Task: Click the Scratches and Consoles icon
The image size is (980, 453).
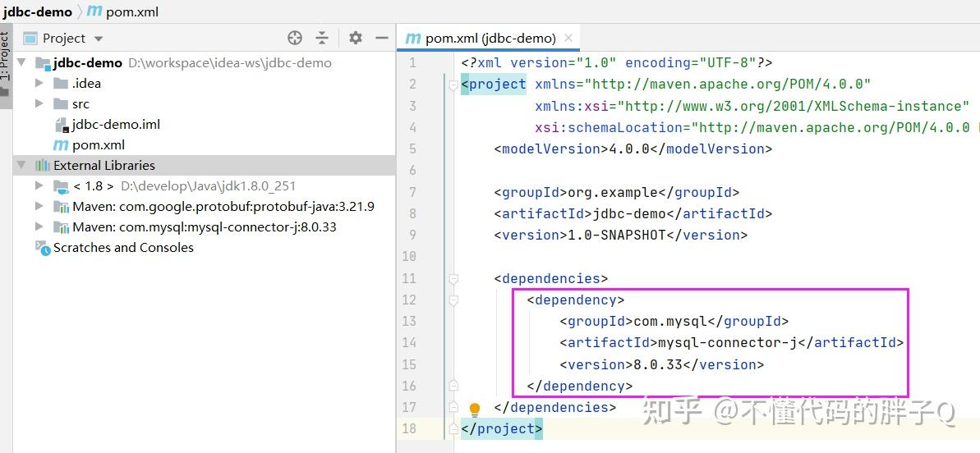Action: tap(43, 248)
